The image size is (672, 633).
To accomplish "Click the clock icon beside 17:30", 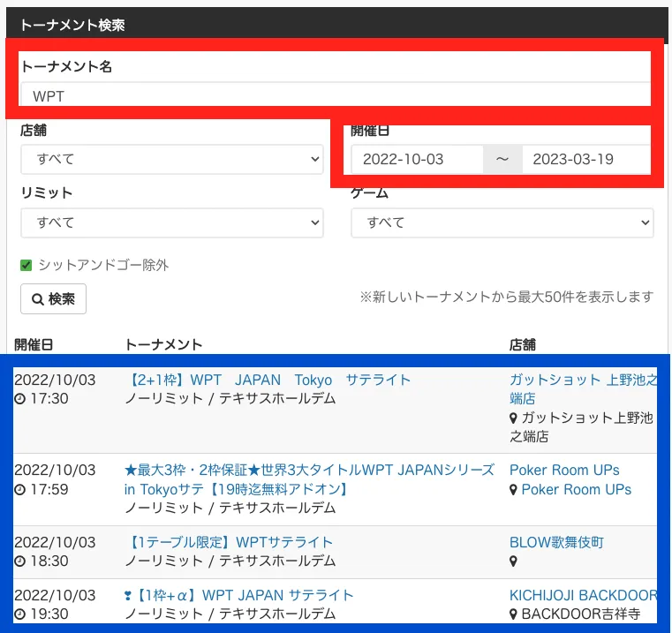I will (19, 399).
